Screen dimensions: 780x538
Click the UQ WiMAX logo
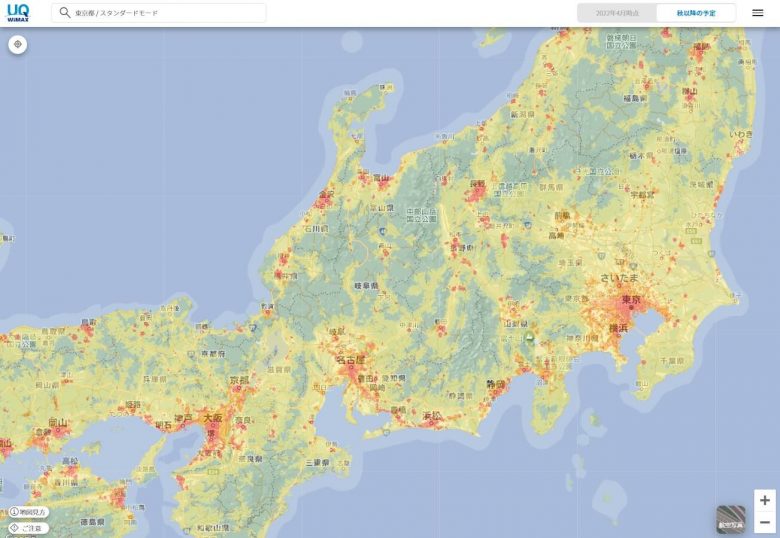point(18,12)
